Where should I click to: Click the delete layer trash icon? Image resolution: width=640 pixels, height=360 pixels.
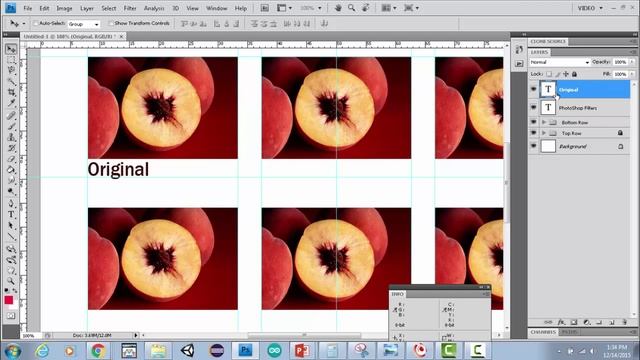click(x=624, y=322)
